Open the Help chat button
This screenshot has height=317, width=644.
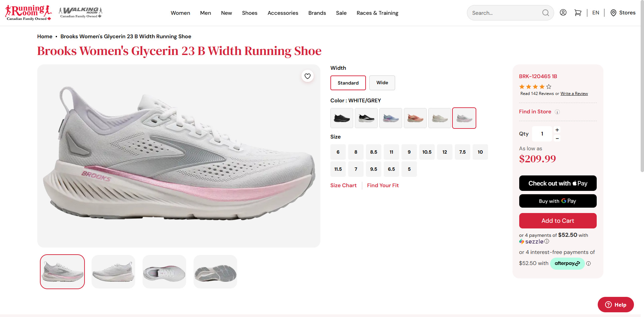tap(616, 305)
